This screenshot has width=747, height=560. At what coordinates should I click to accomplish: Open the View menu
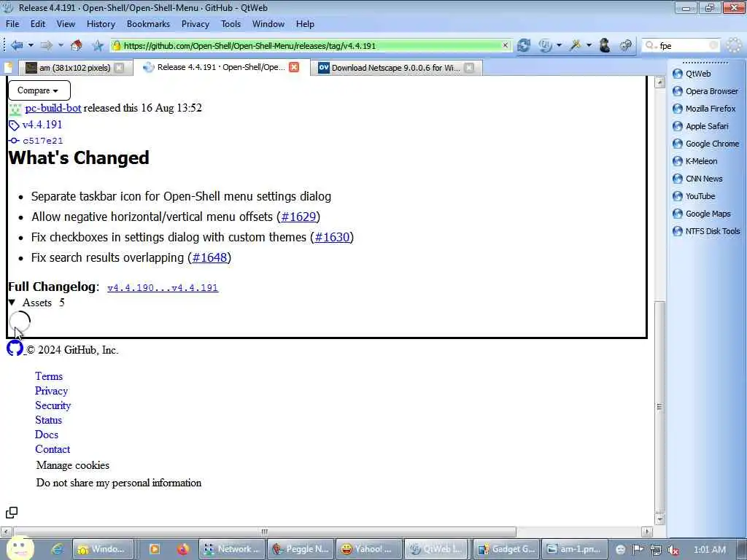(66, 24)
